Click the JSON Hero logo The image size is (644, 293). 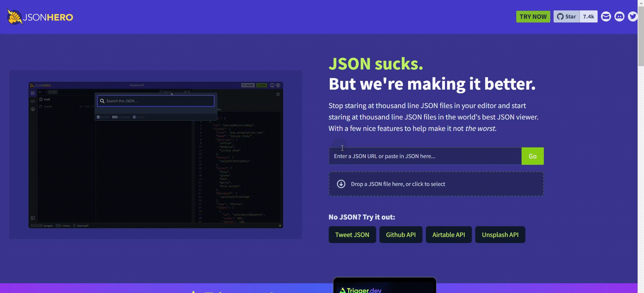(40, 17)
